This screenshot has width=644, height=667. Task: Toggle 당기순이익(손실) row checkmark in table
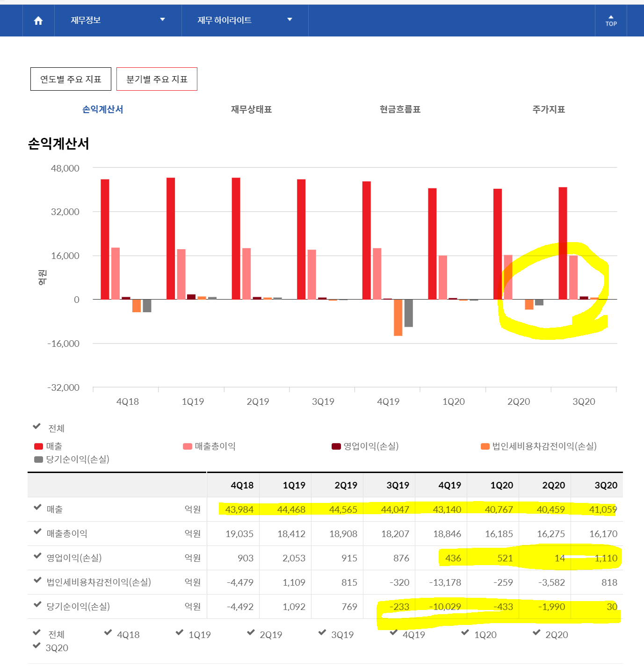[x=37, y=604]
